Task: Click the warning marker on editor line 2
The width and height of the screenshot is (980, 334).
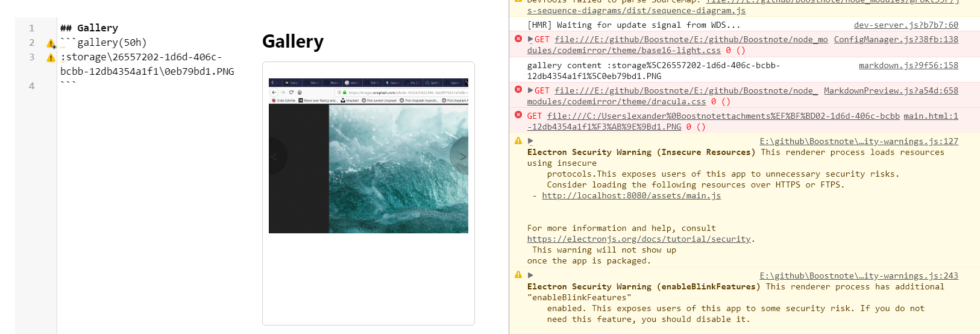Action: click(x=51, y=43)
